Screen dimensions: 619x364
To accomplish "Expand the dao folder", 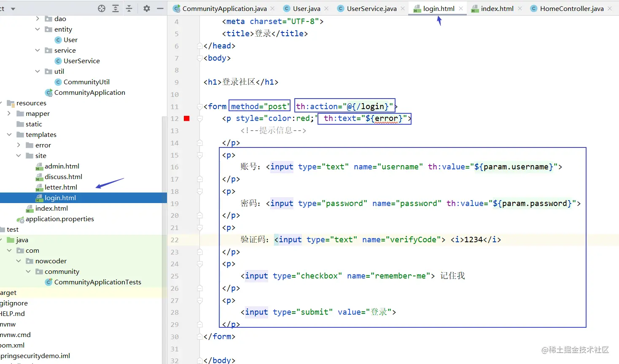I will pyautogui.click(x=38, y=19).
